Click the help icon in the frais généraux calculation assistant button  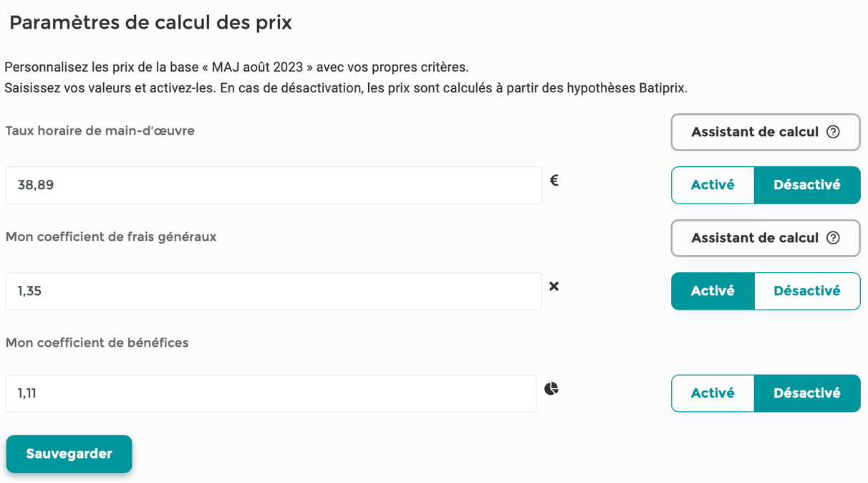(833, 238)
